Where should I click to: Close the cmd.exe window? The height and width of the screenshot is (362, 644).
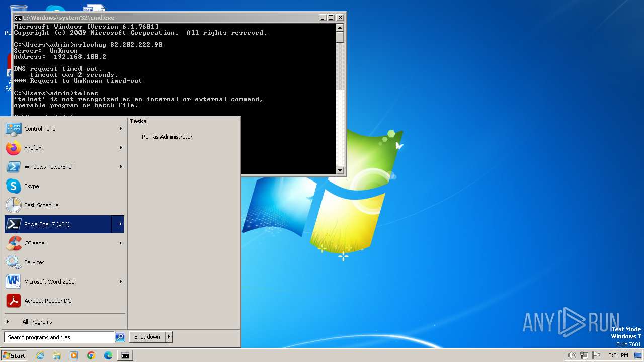tap(340, 18)
